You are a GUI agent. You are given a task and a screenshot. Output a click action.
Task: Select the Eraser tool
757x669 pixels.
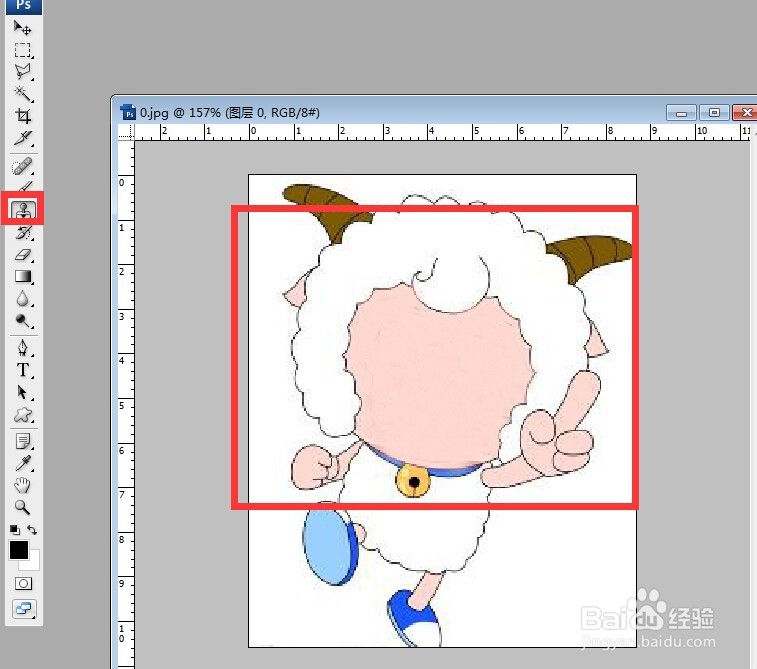(x=23, y=254)
